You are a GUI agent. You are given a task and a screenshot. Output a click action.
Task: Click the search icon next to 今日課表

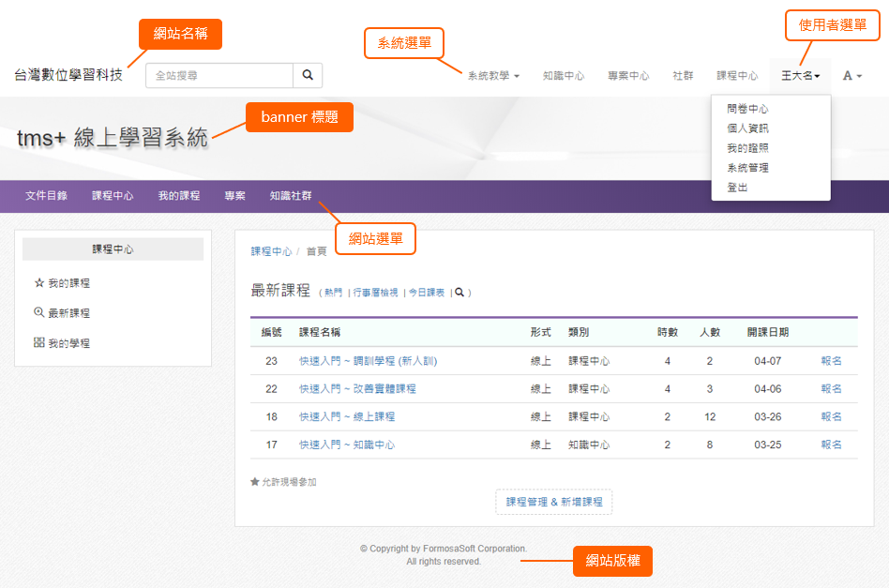pos(460,293)
